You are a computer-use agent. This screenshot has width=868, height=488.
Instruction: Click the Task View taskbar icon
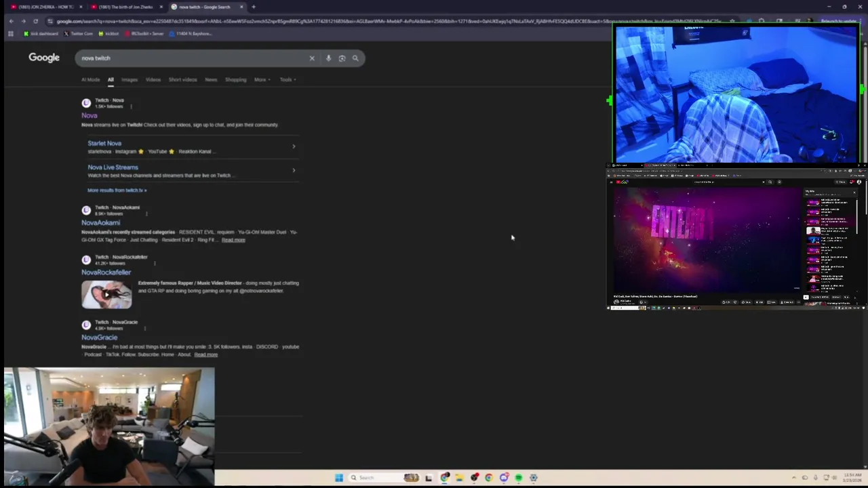coord(429,478)
